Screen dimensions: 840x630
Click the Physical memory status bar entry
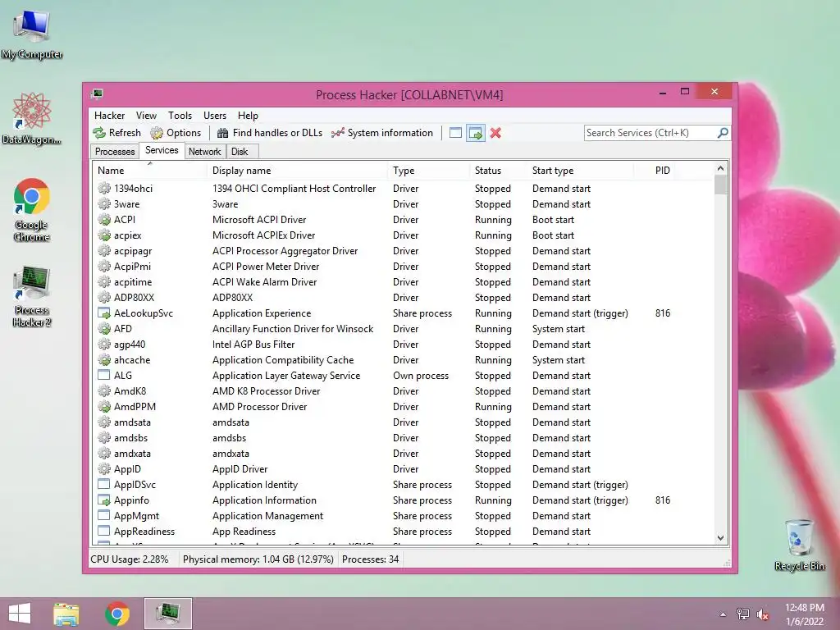258,559
